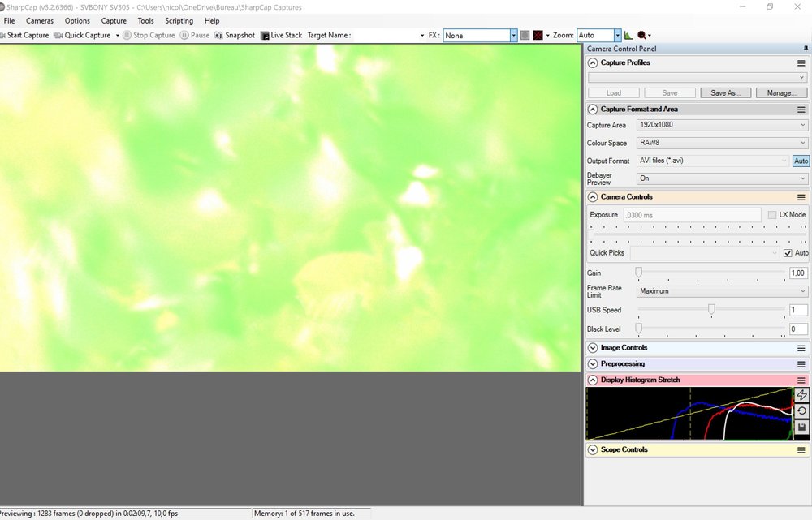The image size is (812, 520).
Task: Click the Quick Capture toolbar button
Action: 82,35
